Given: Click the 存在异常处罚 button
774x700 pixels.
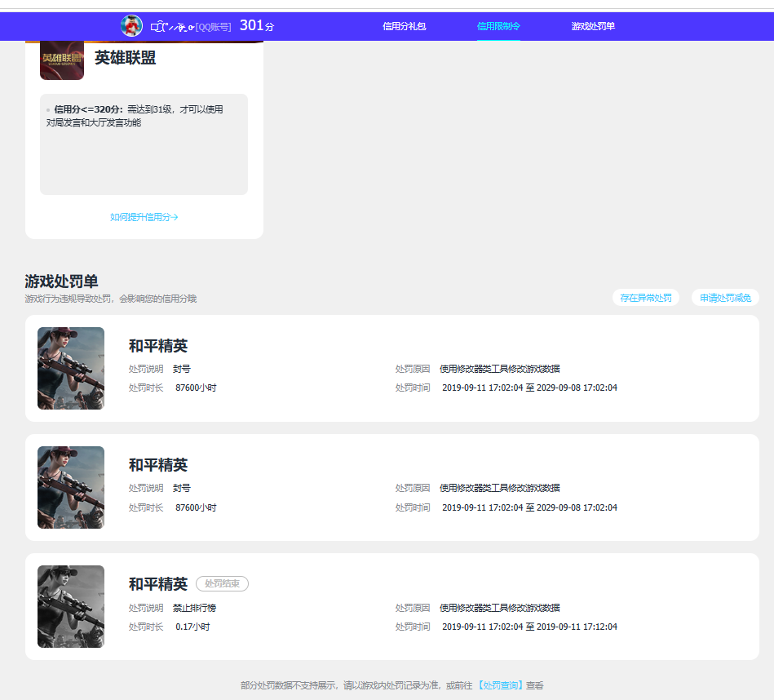Looking at the screenshot, I should click(x=646, y=298).
